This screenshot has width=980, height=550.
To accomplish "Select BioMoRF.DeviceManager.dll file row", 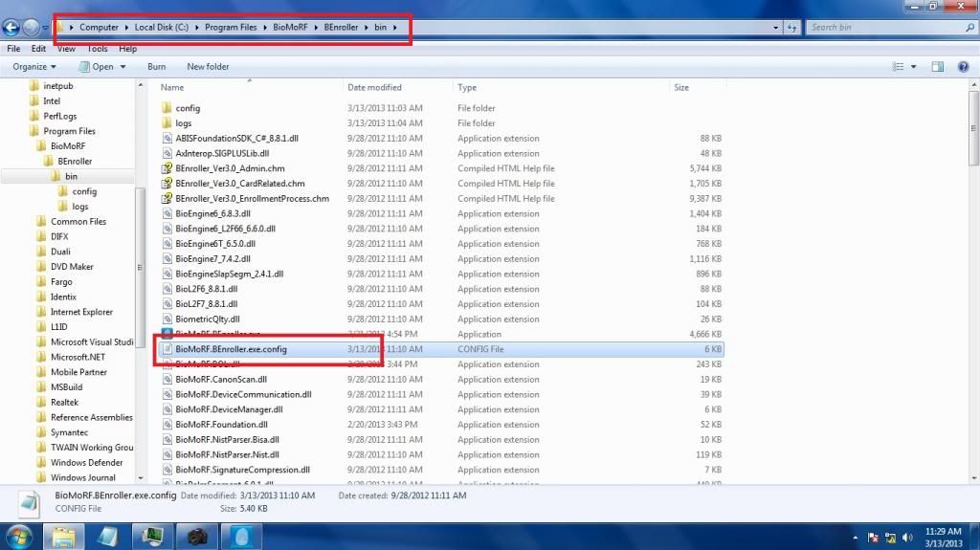I will coord(441,409).
